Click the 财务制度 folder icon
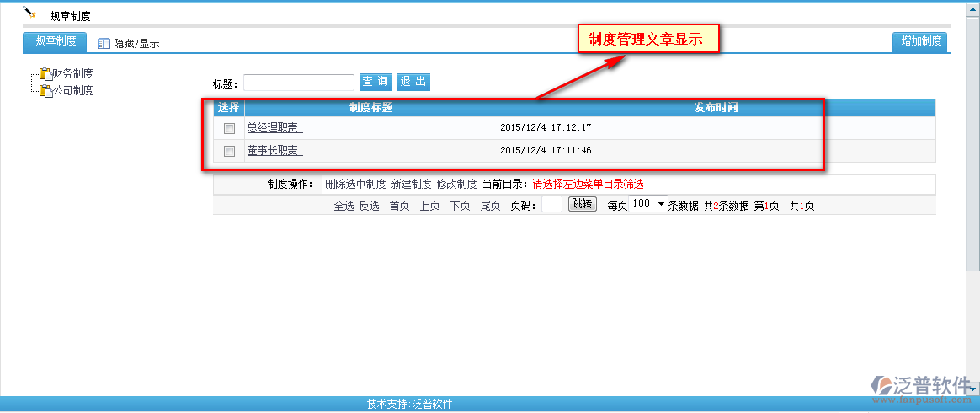This screenshot has height=413, width=980. click(x=45, y=74)
